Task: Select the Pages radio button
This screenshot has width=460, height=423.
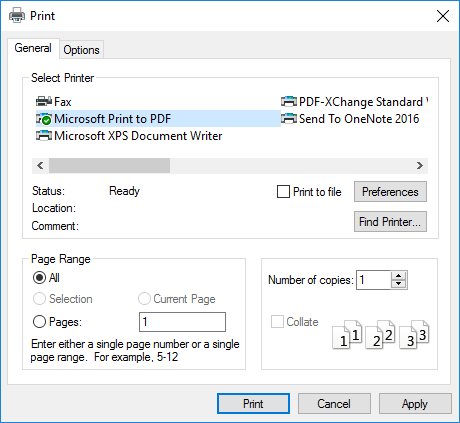Action: pos(39,322)
